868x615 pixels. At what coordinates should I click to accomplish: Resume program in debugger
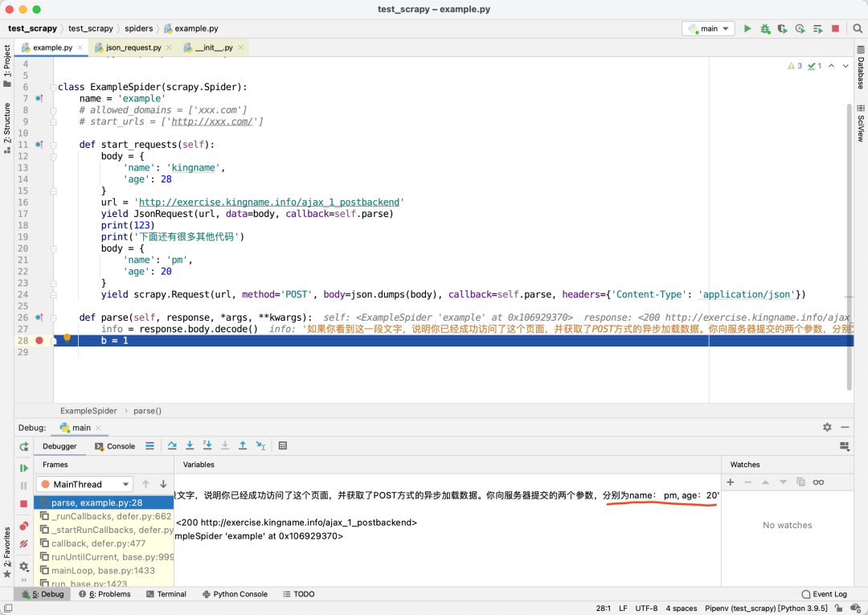(24, 469)
